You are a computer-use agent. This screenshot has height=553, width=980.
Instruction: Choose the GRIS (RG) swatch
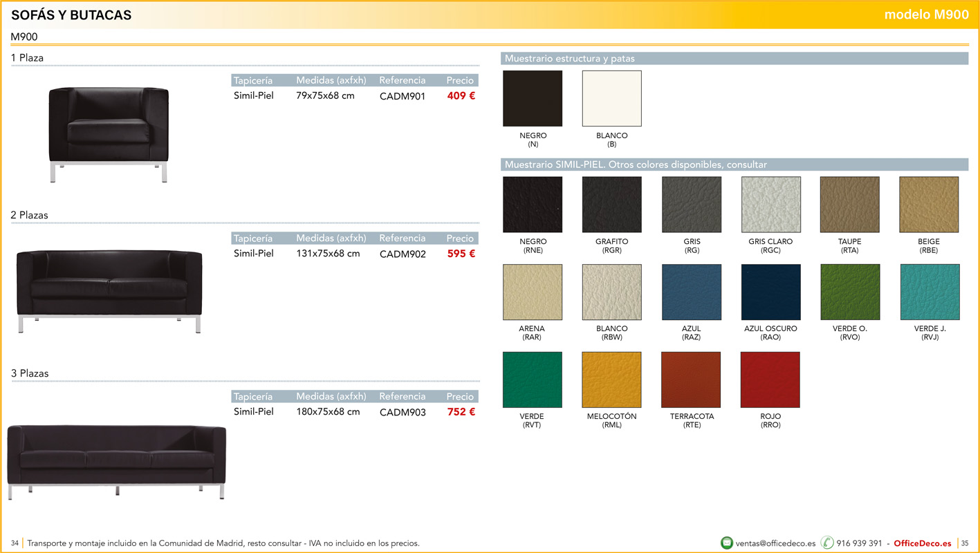click(x=692, y=205)
